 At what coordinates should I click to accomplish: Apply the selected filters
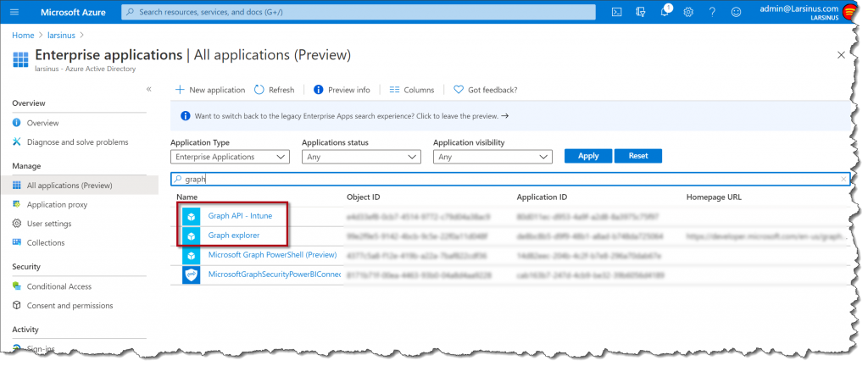588,156
